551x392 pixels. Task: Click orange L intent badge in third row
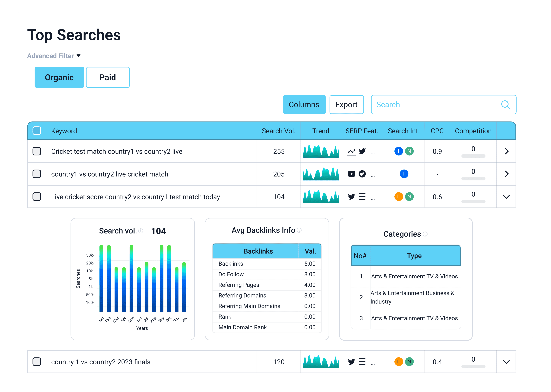click(x=398, y=196)
